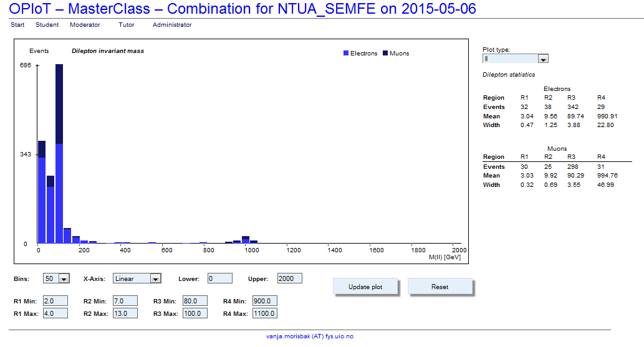Click the Update plot button
The width and height of the screenshot is (644, 347).
(365, 287)
